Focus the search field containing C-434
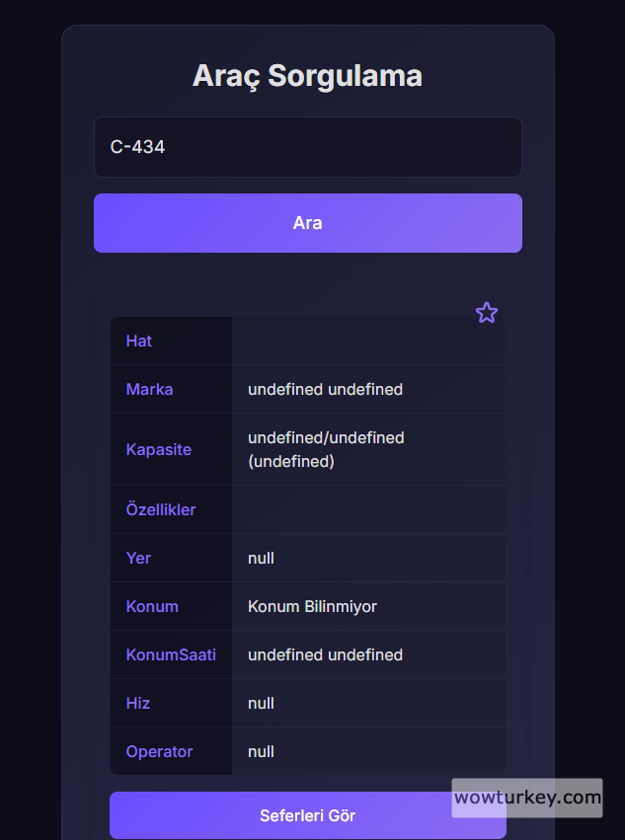Viewport: 625px width, 840px height. 307,147
